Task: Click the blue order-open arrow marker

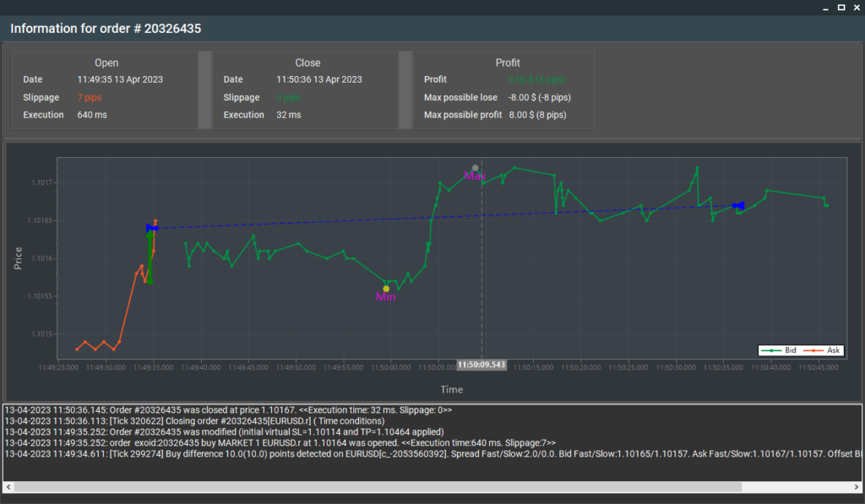Action: click(152, 228)
